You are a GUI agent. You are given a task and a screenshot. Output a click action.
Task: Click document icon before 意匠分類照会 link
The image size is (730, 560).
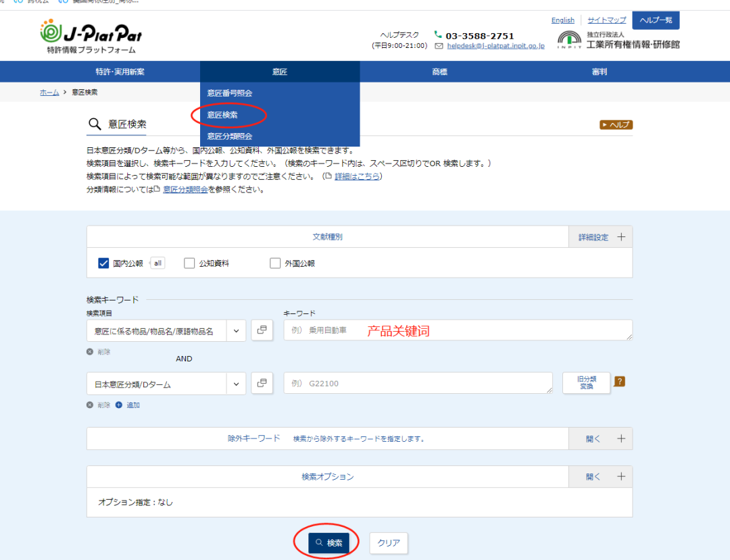[x=157, y=189]
